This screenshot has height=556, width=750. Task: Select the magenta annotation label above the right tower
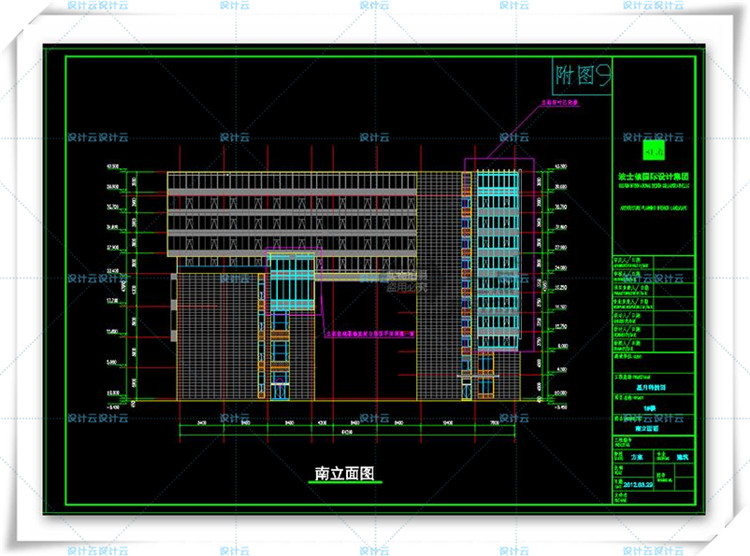coord(559,102)
